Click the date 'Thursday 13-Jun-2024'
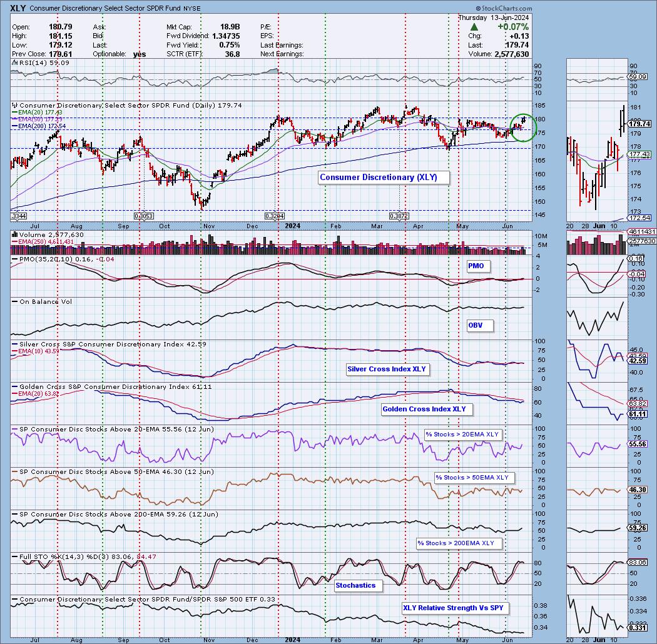Screen dimensions: 657x644 pos(493,18)
